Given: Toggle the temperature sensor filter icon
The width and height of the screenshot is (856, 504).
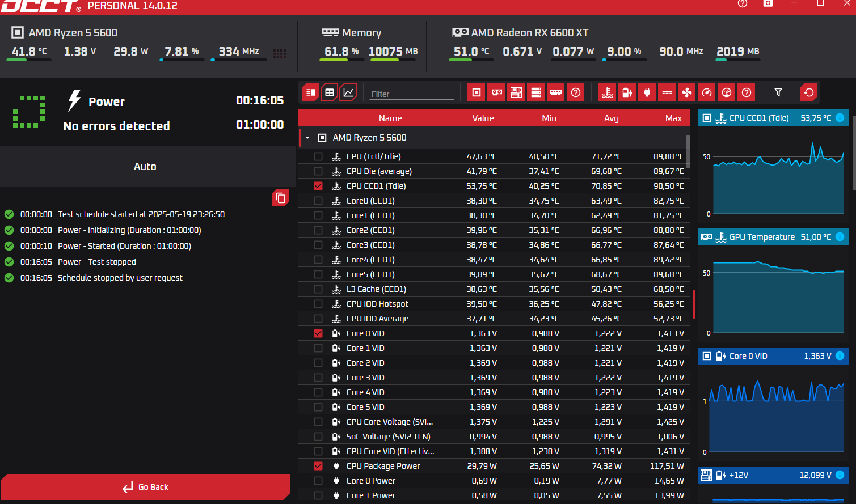Looking at the screenshot, I should point(608,92).
